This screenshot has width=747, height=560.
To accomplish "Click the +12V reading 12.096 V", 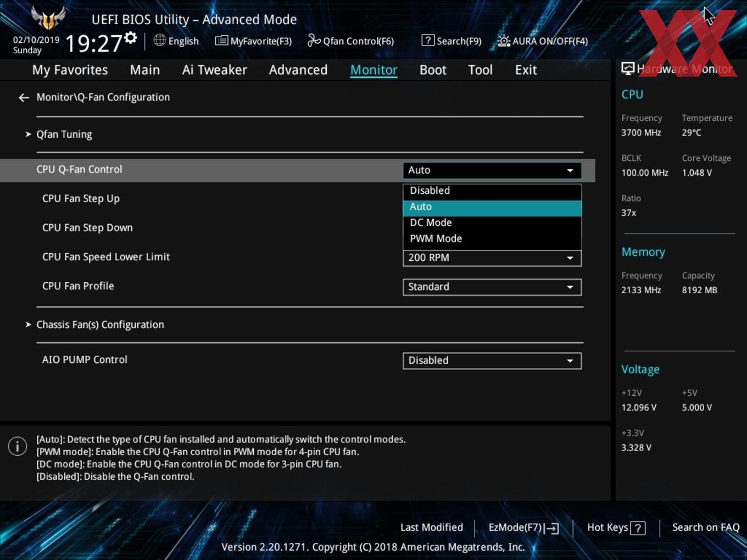I will (639, 408).
